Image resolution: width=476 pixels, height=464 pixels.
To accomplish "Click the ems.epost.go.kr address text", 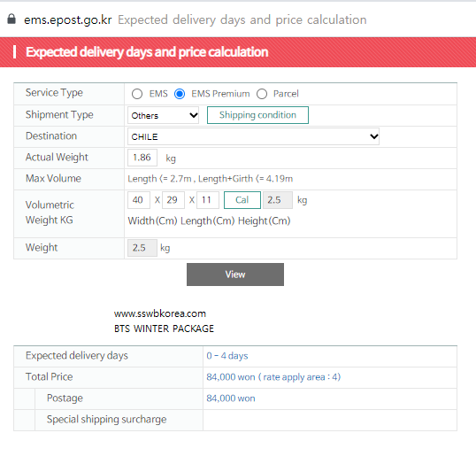I will (x=68, y=19).
